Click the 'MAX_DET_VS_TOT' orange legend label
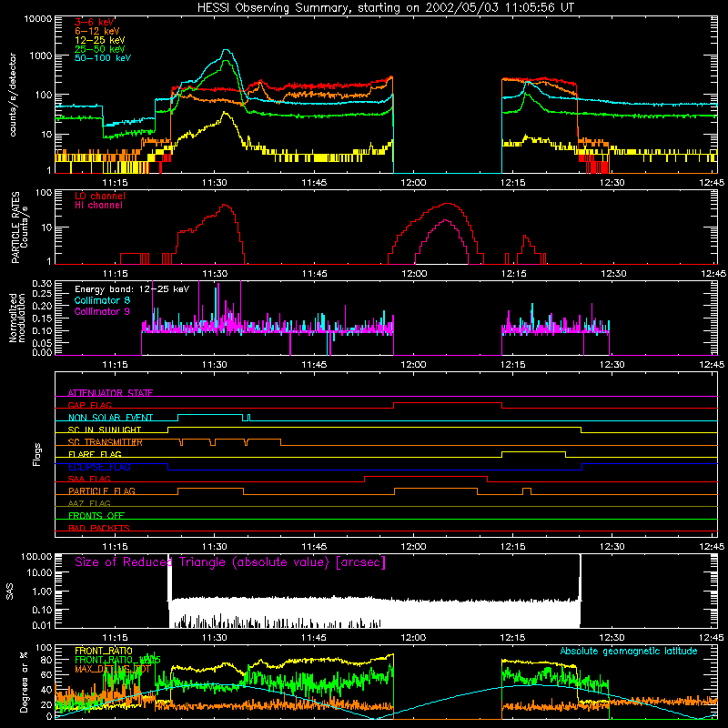This screenshot has height=728, width=728. 112,669
